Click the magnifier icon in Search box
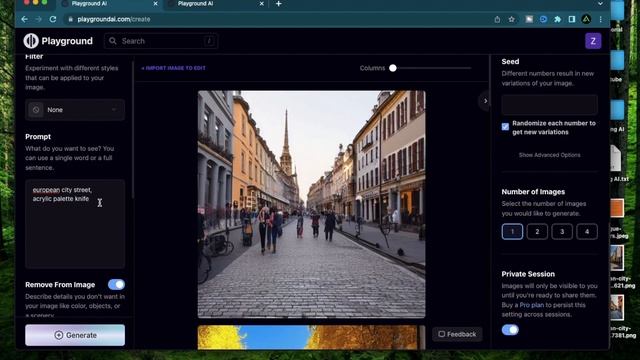This screenshot has width=640, height=360. [x=113, y=41]
